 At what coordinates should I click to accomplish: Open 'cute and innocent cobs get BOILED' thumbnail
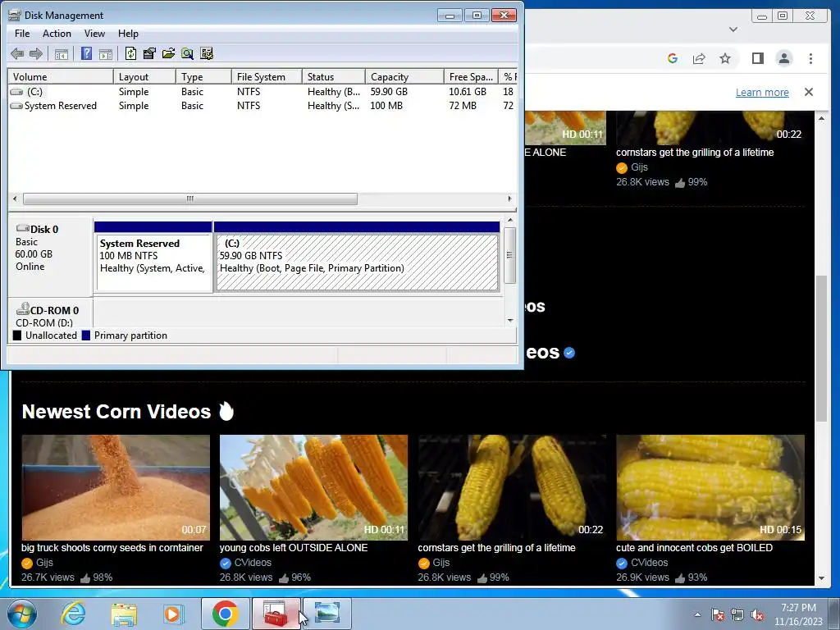(x=710, y=487)
